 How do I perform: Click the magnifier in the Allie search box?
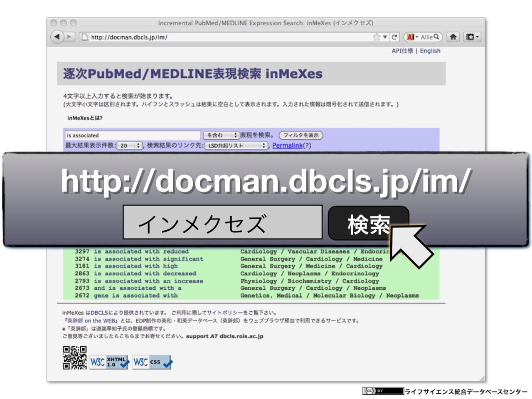point(436,37)
